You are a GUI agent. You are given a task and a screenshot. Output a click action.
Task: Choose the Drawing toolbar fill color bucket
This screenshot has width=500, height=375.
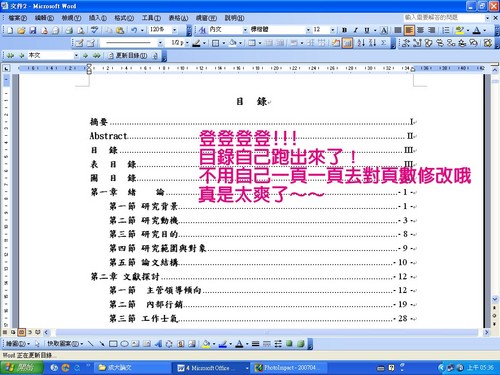[206, 344]
